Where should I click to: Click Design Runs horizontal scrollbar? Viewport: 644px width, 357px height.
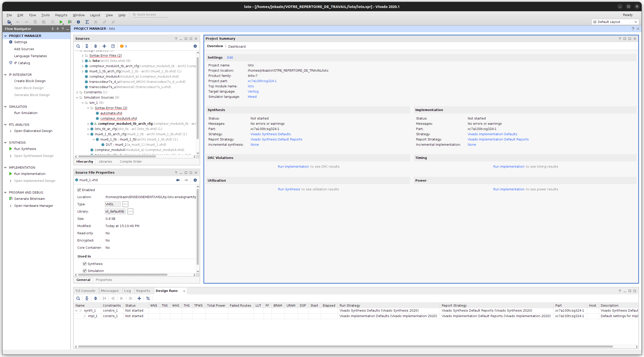tap(345, 347)
